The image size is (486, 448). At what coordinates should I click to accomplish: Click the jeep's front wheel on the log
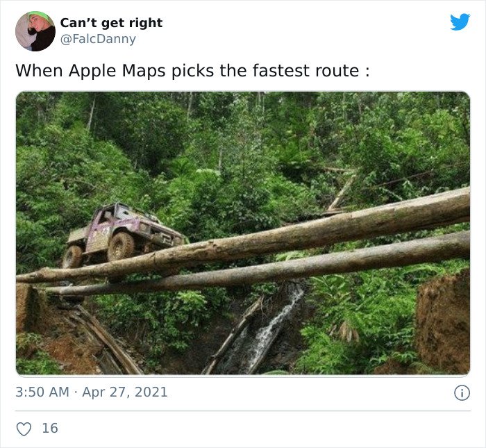coord(121,246)
